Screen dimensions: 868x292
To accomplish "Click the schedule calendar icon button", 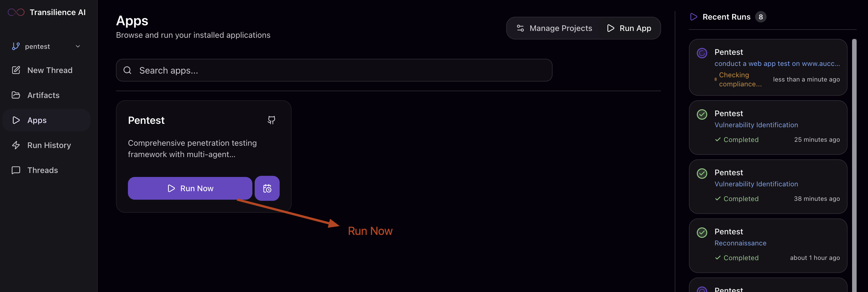I will click(x=267, y=188).
